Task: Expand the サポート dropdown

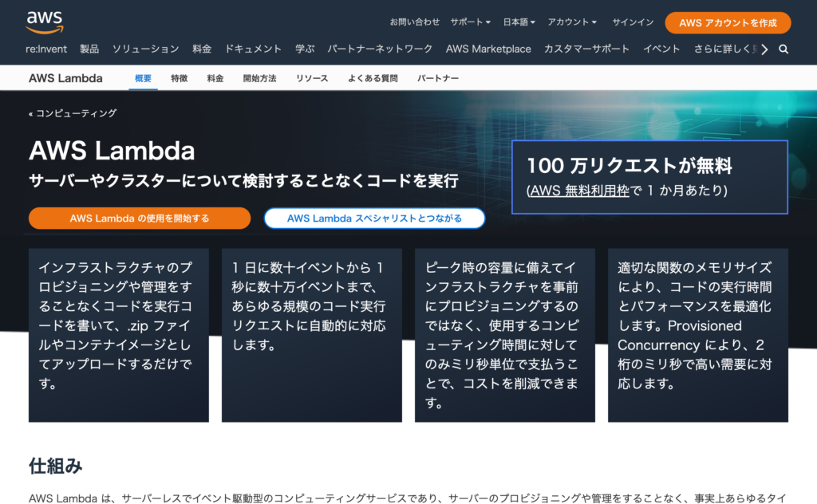Action: pyautogui.click(x=469, y=22)
